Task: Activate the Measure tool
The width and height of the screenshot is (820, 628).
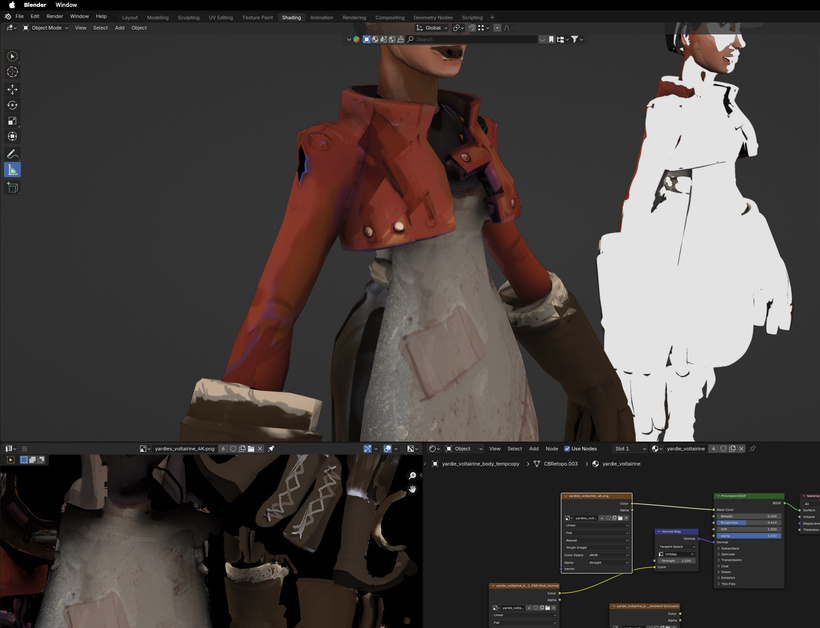Action: 12,170
